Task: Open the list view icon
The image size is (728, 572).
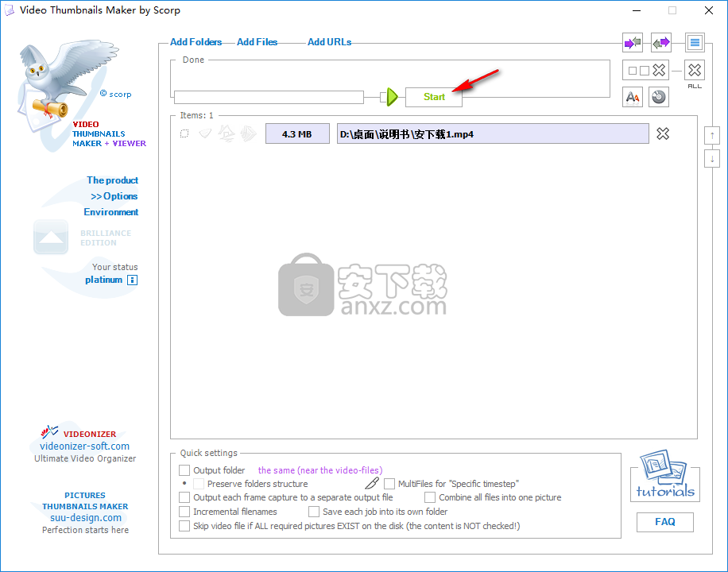Action: coord(695,43)
